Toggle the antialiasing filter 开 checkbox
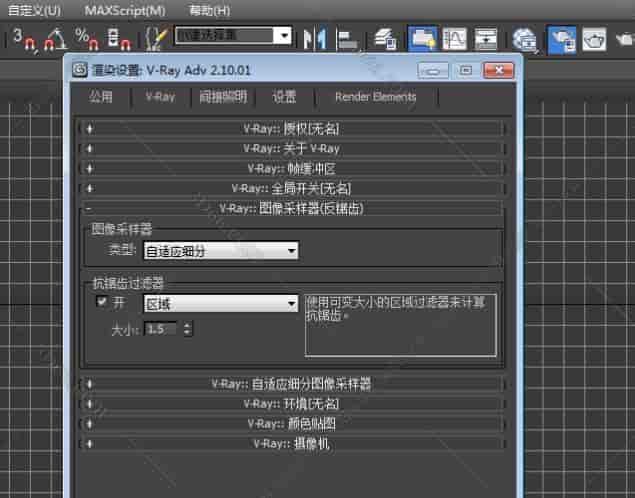Image resolution: width=635 pixels, height=498 pixels. click(x=101, y=302)
